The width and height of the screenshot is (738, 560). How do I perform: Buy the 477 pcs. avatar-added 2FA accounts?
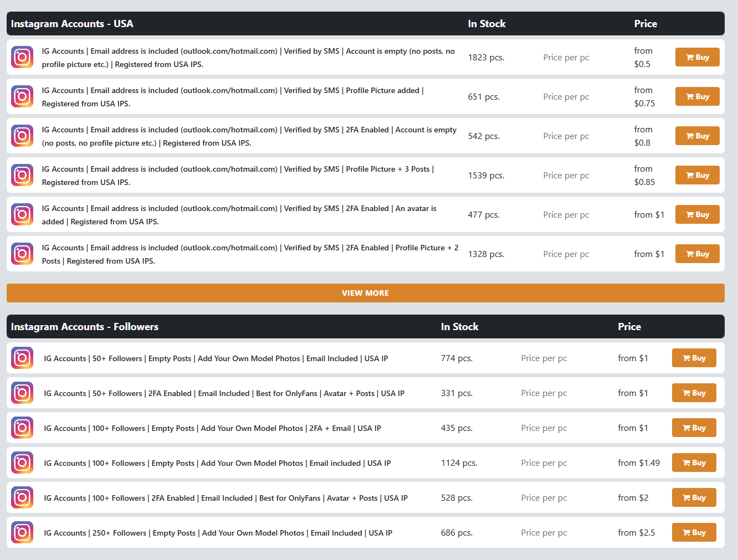(x=697, y=214)
